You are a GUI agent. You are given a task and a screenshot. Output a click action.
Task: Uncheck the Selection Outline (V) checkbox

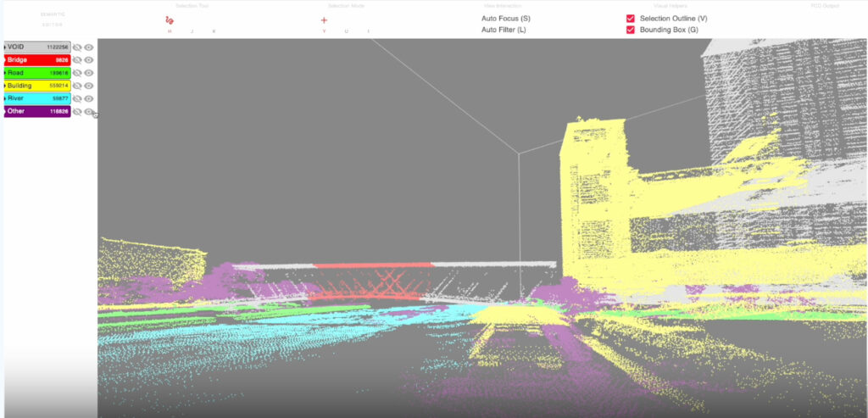point(631,19)
